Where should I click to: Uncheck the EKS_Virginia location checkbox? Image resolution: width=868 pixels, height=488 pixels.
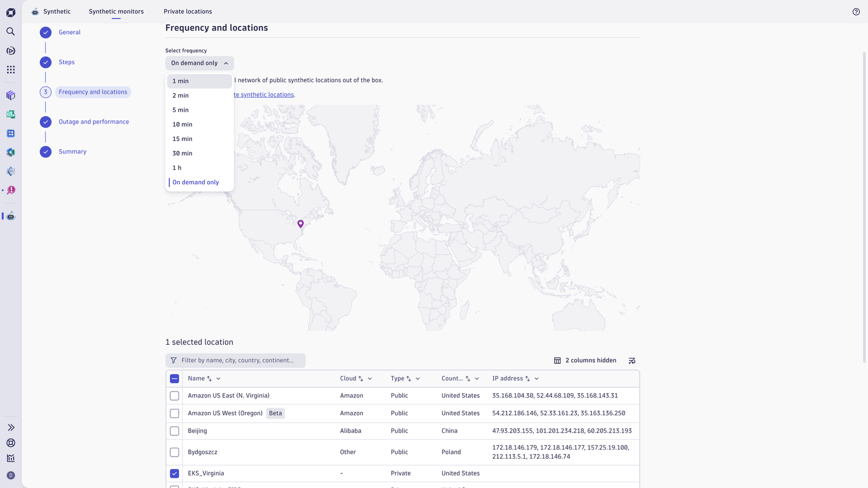click(x=175, y=473)
